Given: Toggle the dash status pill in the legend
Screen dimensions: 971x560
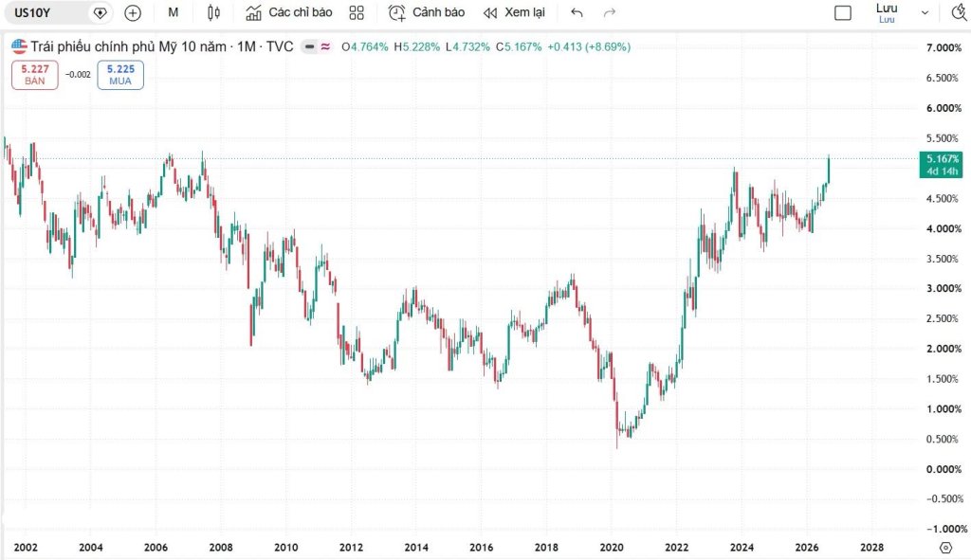Looking at the screenshot, I should 310,47.
